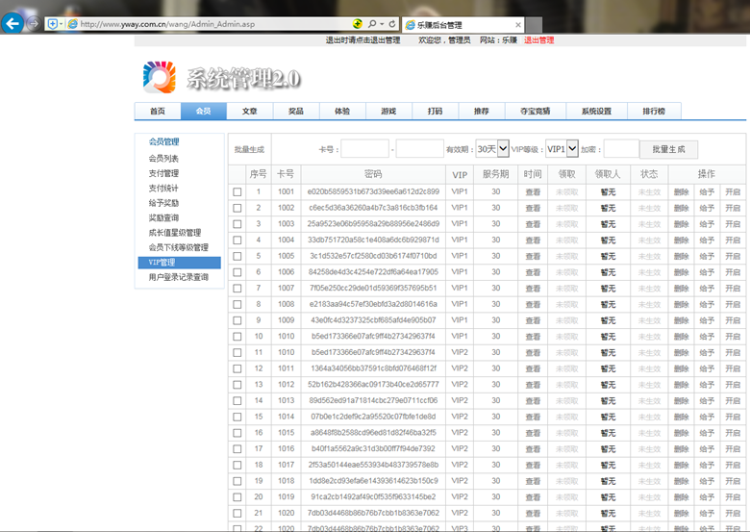This screenshot has height=532, width=750.
Task: Switch to the 文章 tab
Action: pyautogui.click(x=250, y=111)
